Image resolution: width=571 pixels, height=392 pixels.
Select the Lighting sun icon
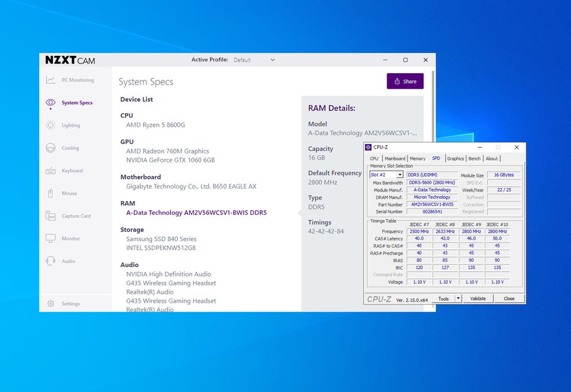tap(51, 126)
